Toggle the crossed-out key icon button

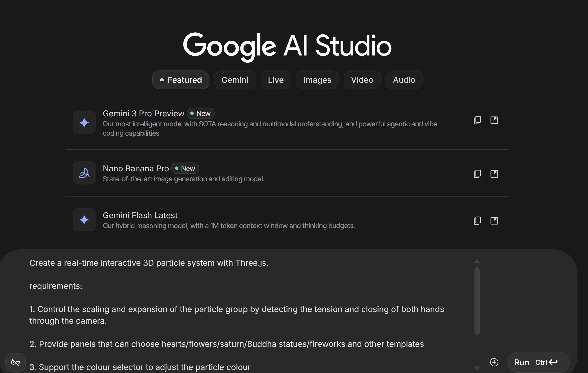tap(16, 362)
